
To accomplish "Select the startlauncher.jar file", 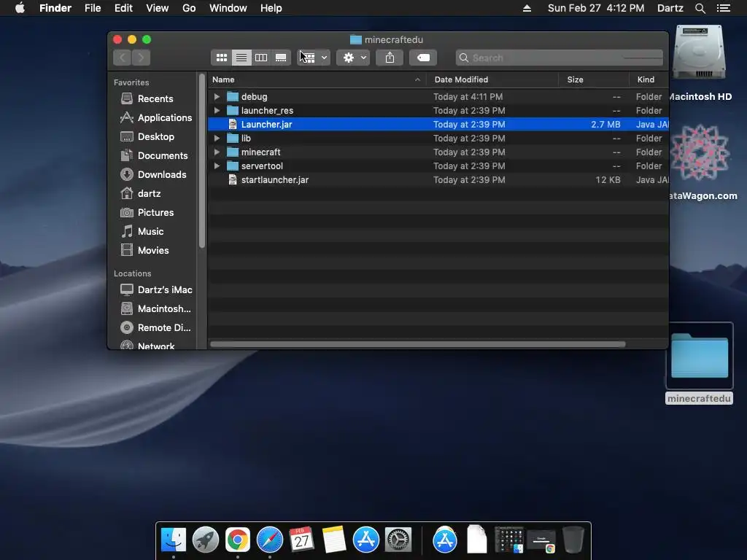I will tap(438, 179).
